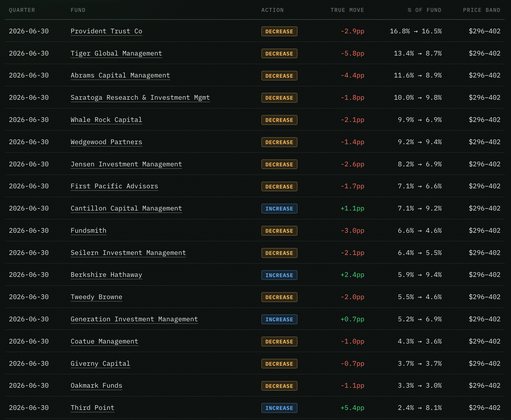Open the Tweedy Browne fund link
The image size is (511, 420).
pos(97,297)
